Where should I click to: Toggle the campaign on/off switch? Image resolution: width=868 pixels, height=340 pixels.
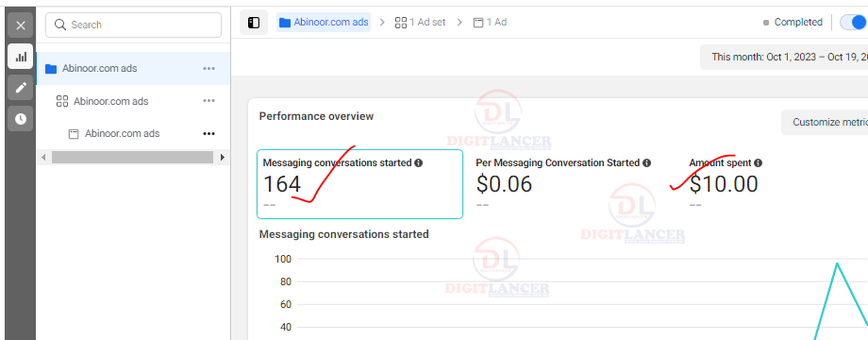(x=854, y=22)
